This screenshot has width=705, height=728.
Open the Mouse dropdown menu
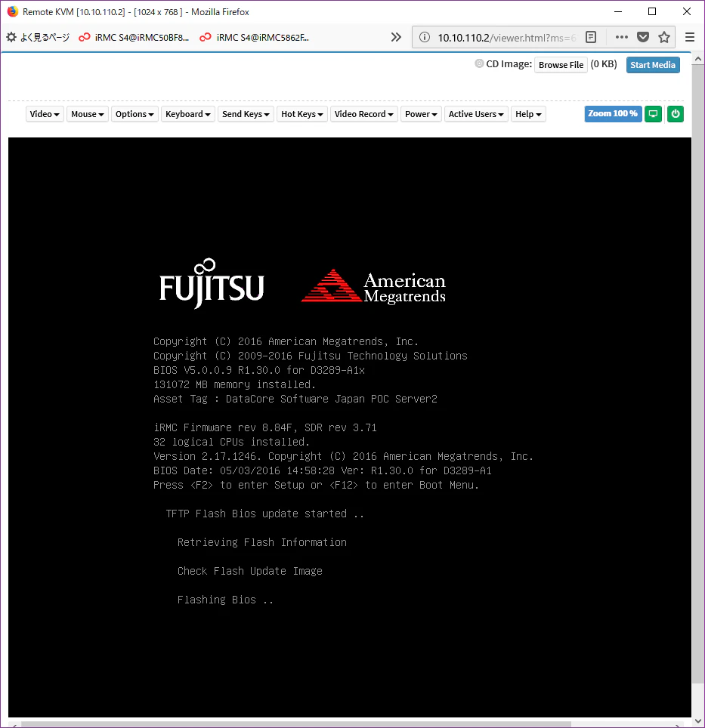point(88,114)
